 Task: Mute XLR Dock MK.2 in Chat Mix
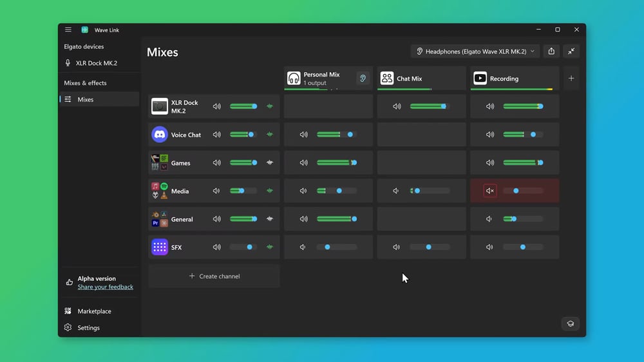click(397, 106)
